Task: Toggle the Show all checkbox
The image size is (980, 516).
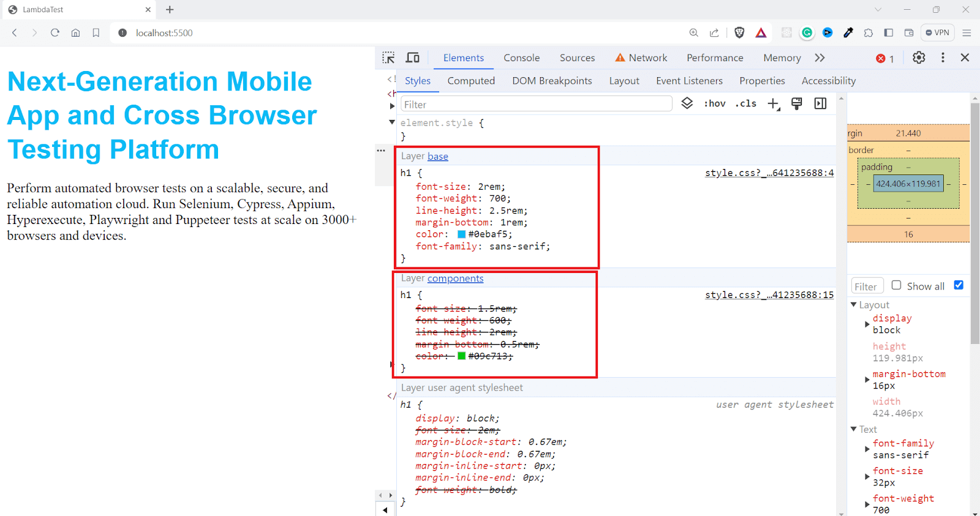Action: coord(897,285)
